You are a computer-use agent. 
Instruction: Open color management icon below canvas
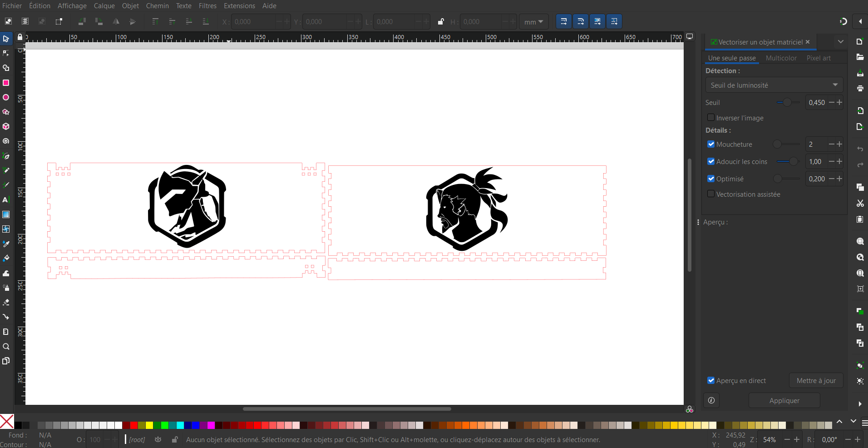tap(690, 409)
